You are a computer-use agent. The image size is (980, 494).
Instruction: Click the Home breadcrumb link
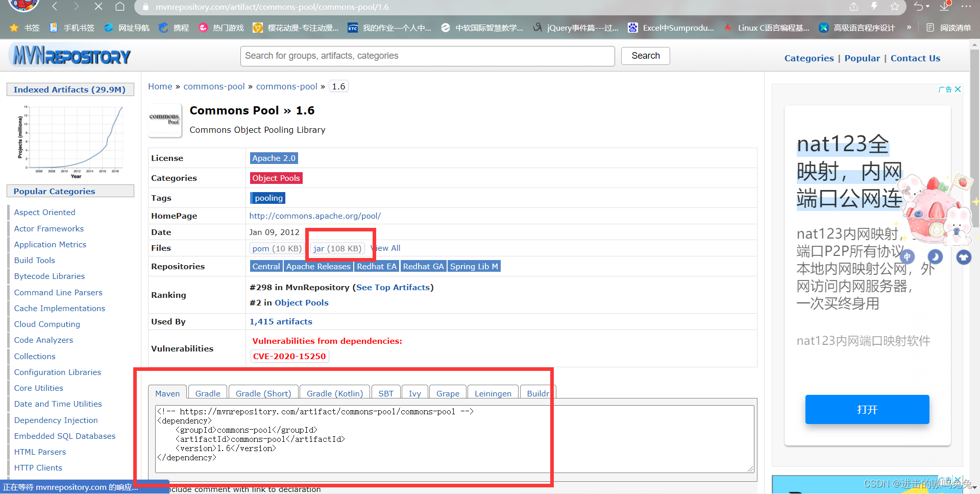pos(160,86)
